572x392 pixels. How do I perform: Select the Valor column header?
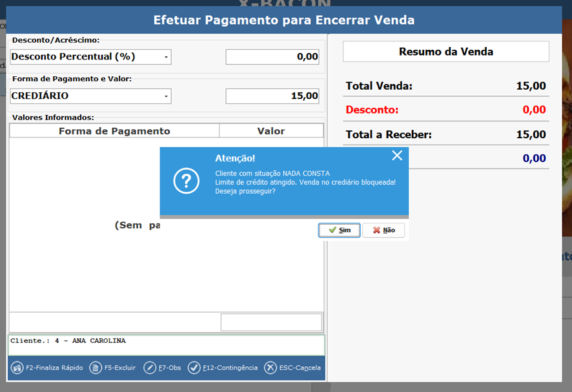pos(271,131)
